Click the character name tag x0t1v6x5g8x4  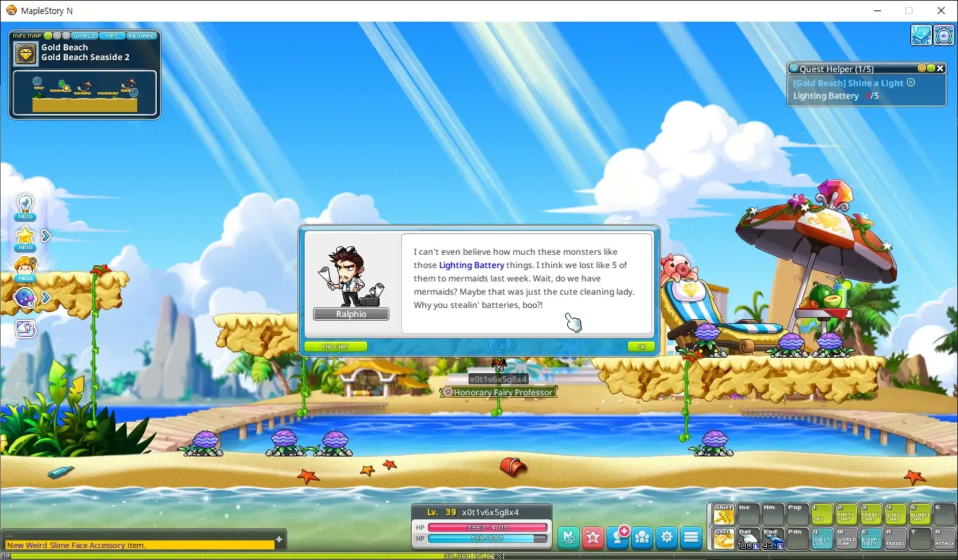pyautogui.click(x=498, y=379)
